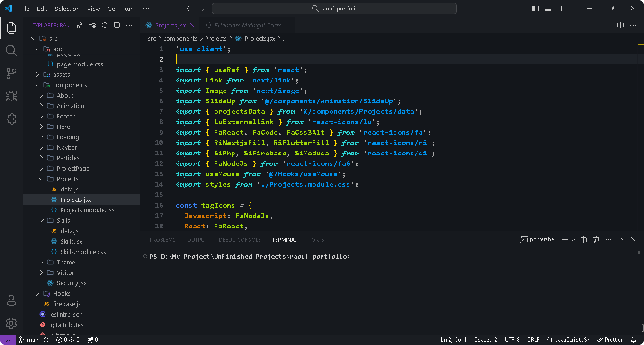
Task: Open the Run menu
Action: pyautogui.click(x=128, y=9)
